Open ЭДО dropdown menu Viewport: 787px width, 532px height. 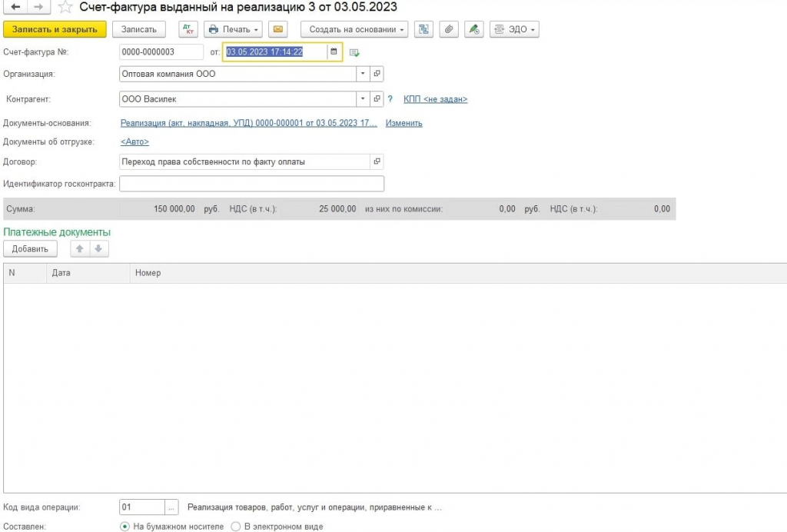tap(514, 29)
